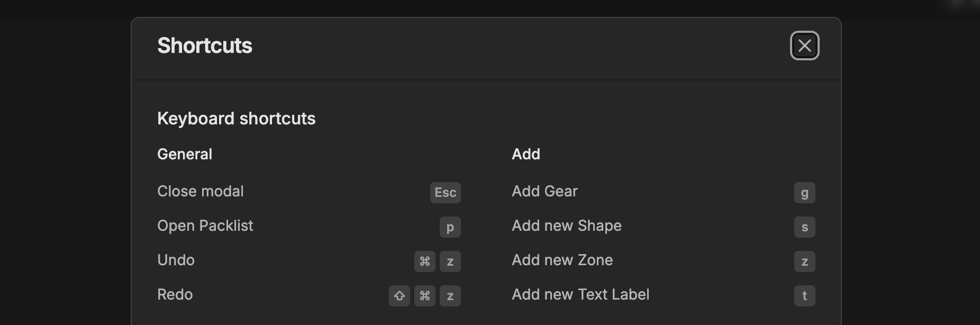Click the g key badge beside Add Gear
The width and height of the screenshot is (980, 325).
coord(804,193)
